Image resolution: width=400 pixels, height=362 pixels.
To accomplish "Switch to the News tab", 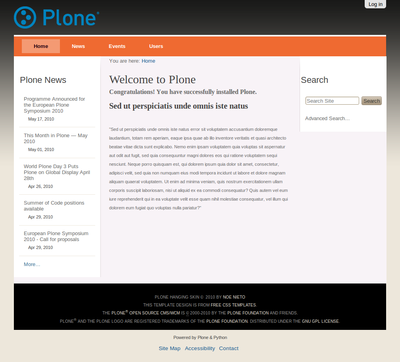I will click(78, 46).
